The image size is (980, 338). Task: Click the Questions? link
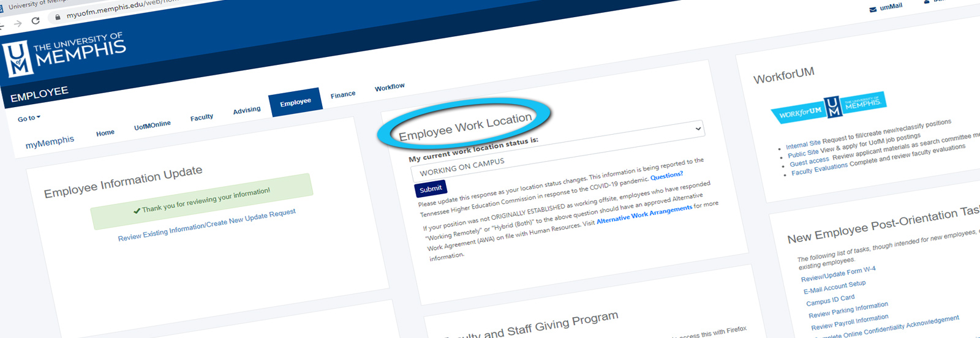666,176
